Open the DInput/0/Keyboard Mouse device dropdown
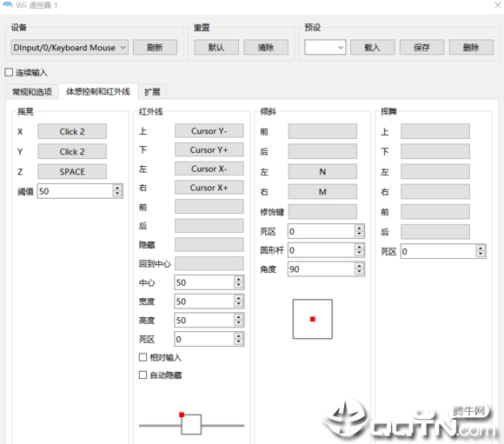Image resolution: width=504 pixels, height=444 pixels. tap(70, 47)
